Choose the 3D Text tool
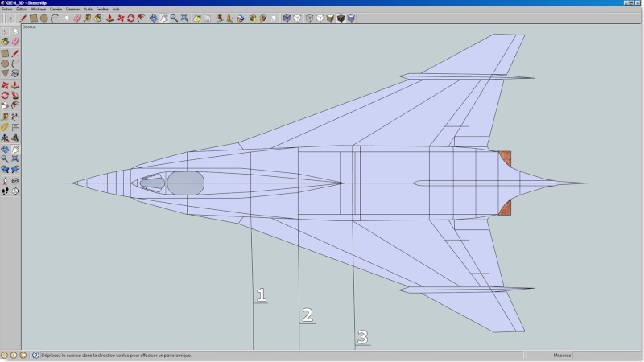 tap(15, 138)
